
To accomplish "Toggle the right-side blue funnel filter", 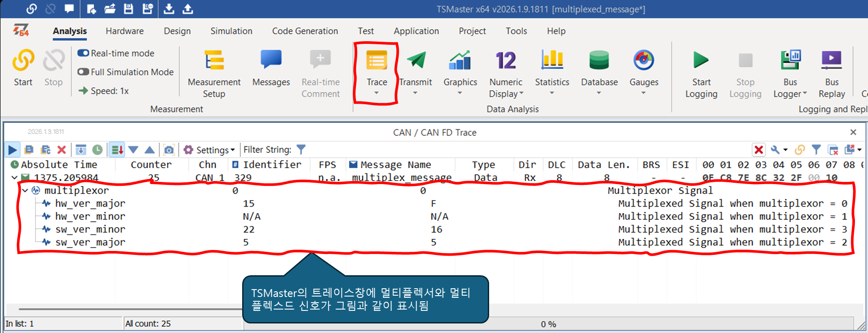I will pyautogui.click(x=816, y=150).
